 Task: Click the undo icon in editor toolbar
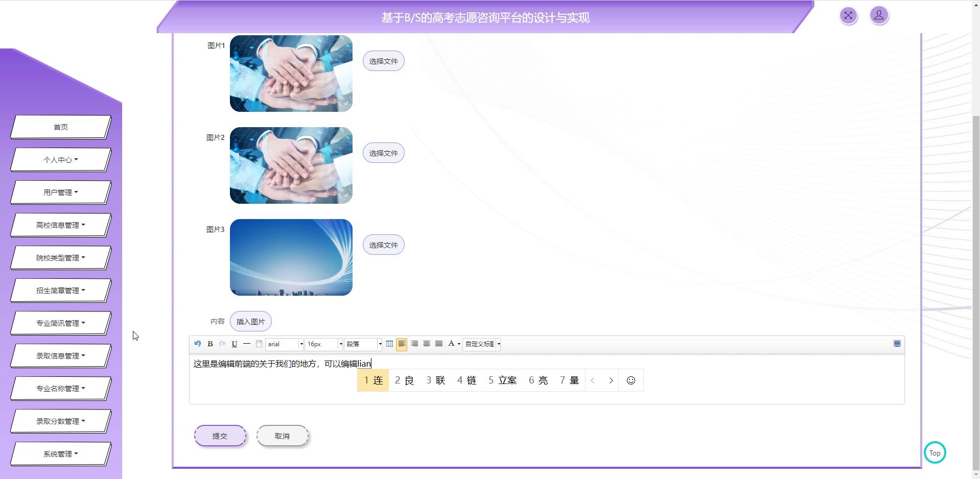point(198,344)
